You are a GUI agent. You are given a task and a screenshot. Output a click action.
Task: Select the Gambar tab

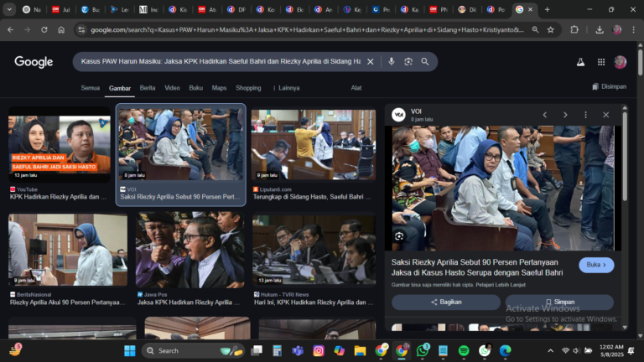point(120,88)
